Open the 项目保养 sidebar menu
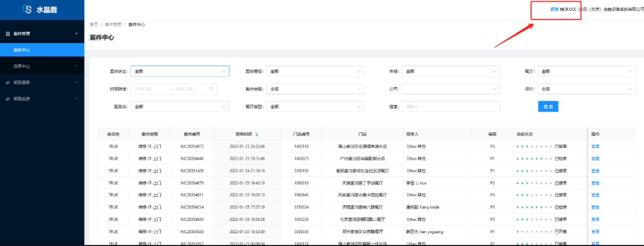Viewport: 644px width, 246px height. point(22,83)
